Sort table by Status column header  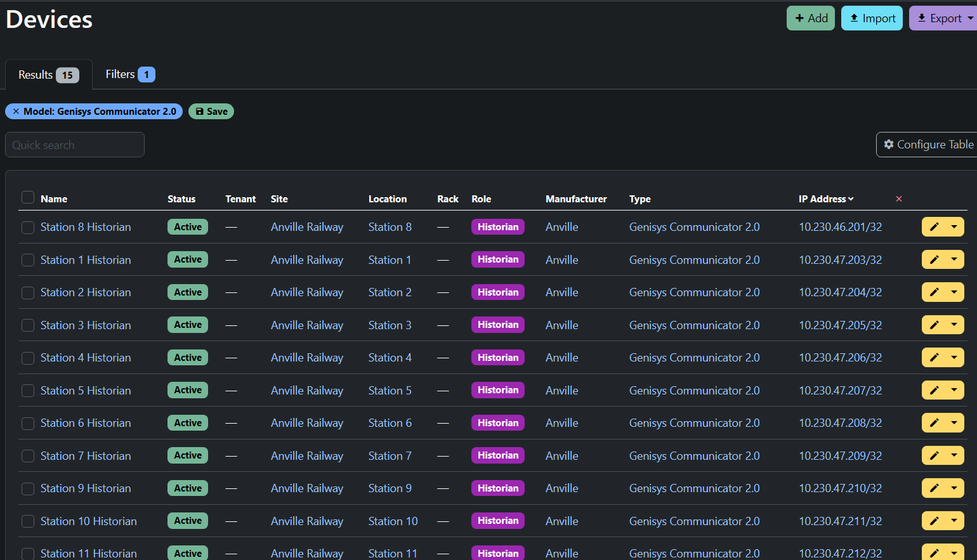point(181,199)
